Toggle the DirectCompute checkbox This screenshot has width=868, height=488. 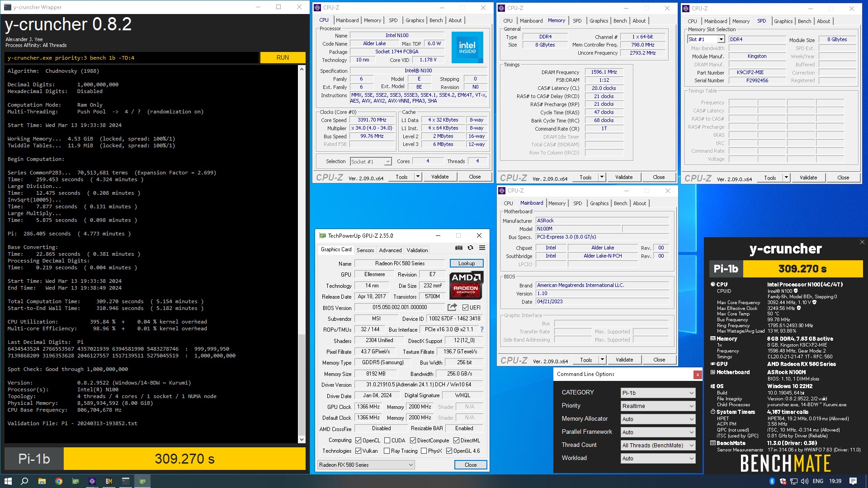click(413, 441)
